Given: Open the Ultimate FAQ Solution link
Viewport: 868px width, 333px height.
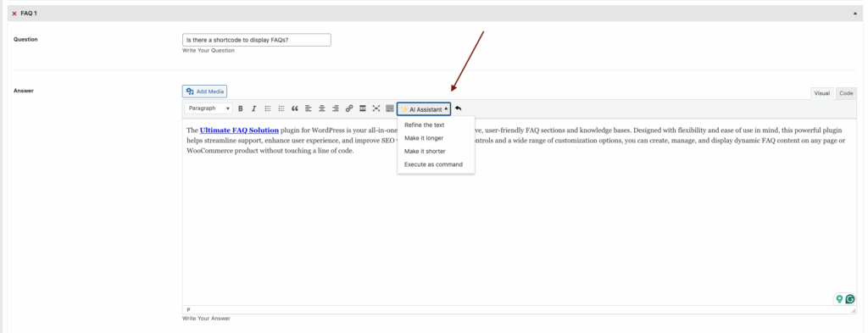Looking at the screenshot, I should click(239, 130).
